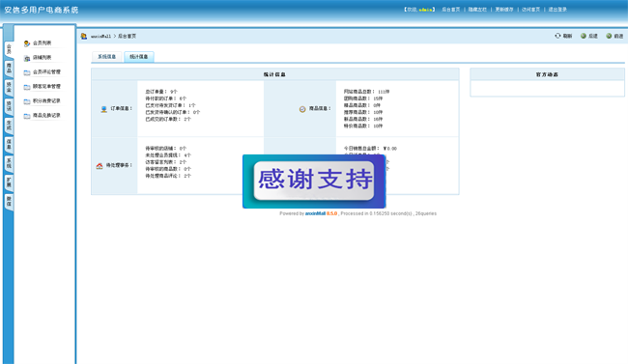Viewport: 628px width, 364px height.
Task: Click the 退出登录 logout link
Action: 557,10
